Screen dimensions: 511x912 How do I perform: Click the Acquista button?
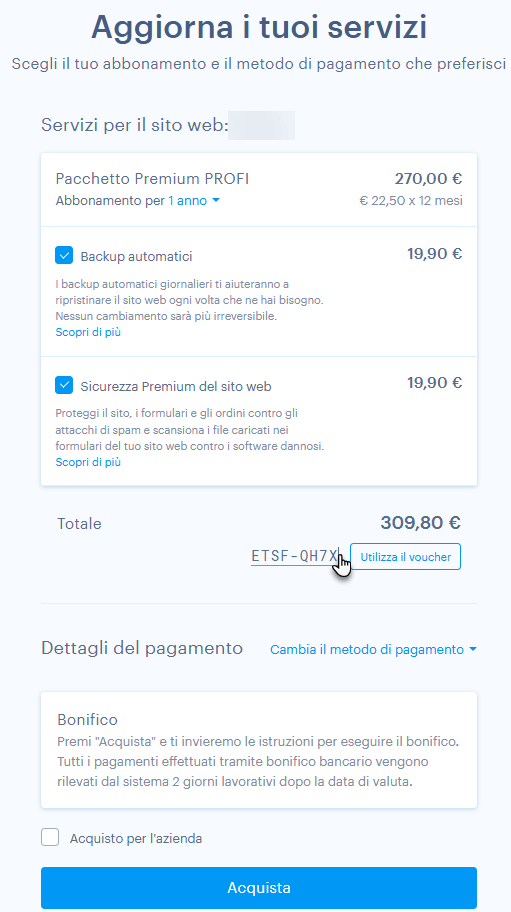coord(259,888)
